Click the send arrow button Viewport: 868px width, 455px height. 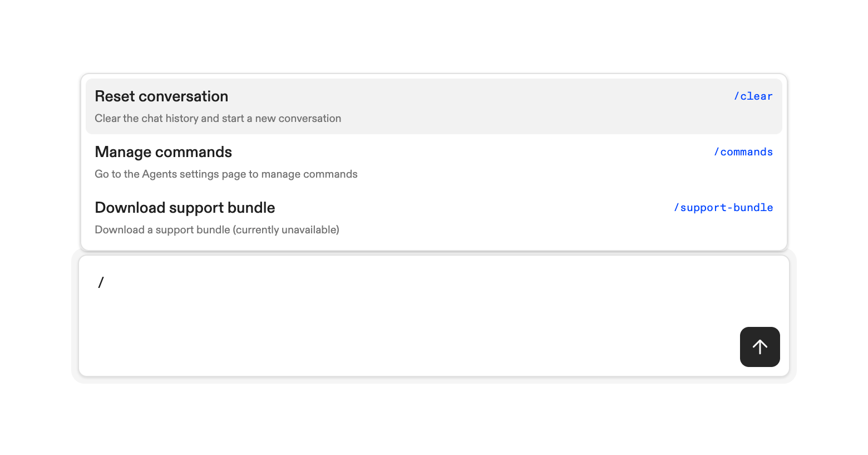coord(759,347)
